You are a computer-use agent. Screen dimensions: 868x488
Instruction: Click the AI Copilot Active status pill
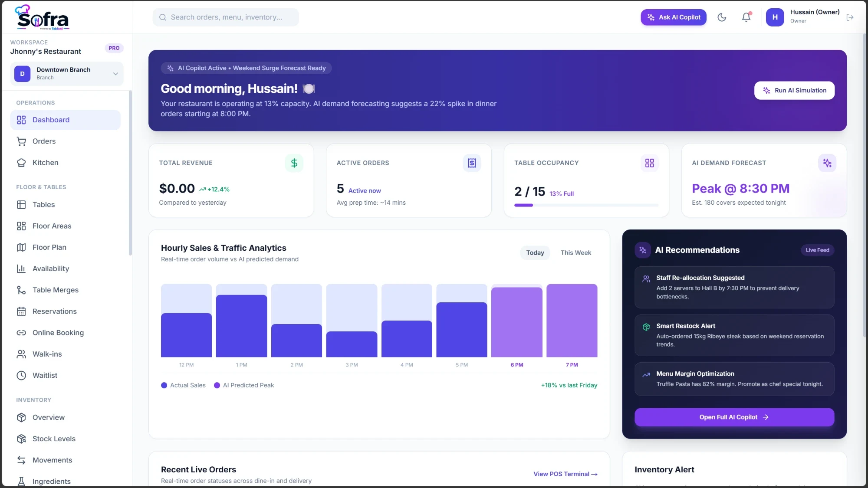click(x=246, y=68)
